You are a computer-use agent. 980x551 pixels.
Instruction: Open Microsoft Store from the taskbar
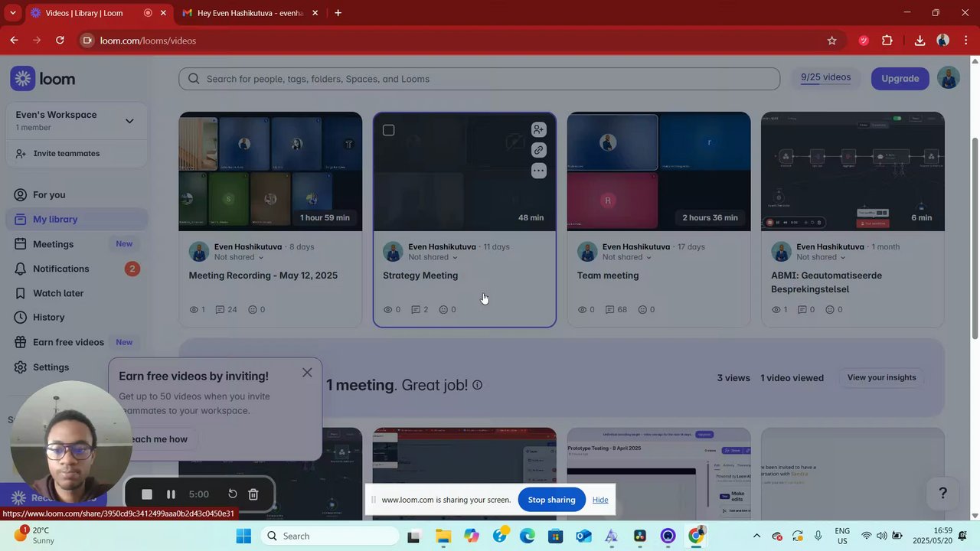[555, 536]
